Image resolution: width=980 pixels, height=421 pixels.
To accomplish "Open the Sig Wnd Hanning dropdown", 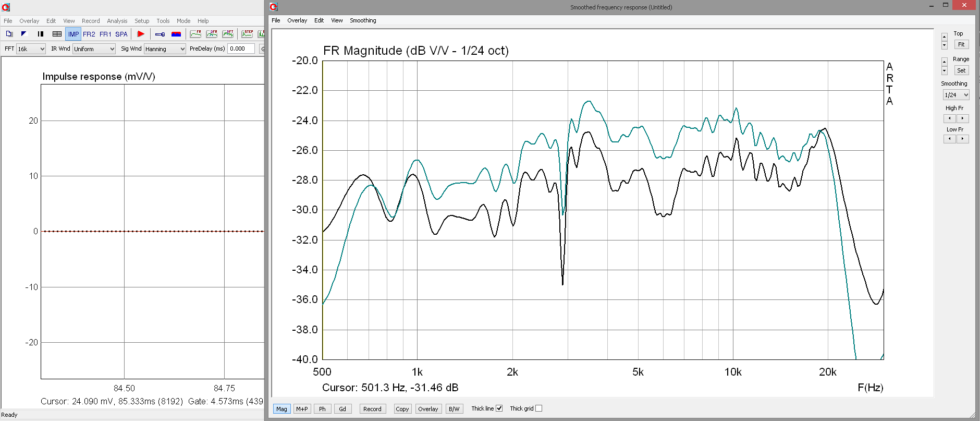I will click(165, 49).
